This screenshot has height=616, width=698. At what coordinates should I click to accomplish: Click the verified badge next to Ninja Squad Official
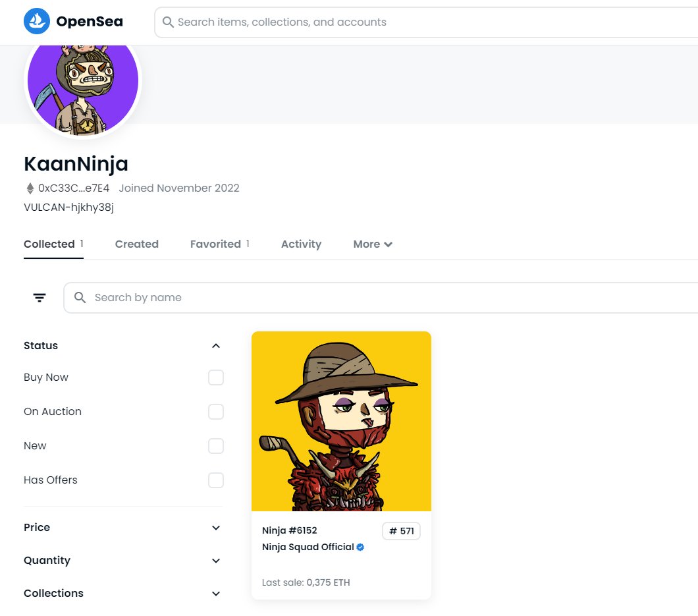(x=359, y=547)
